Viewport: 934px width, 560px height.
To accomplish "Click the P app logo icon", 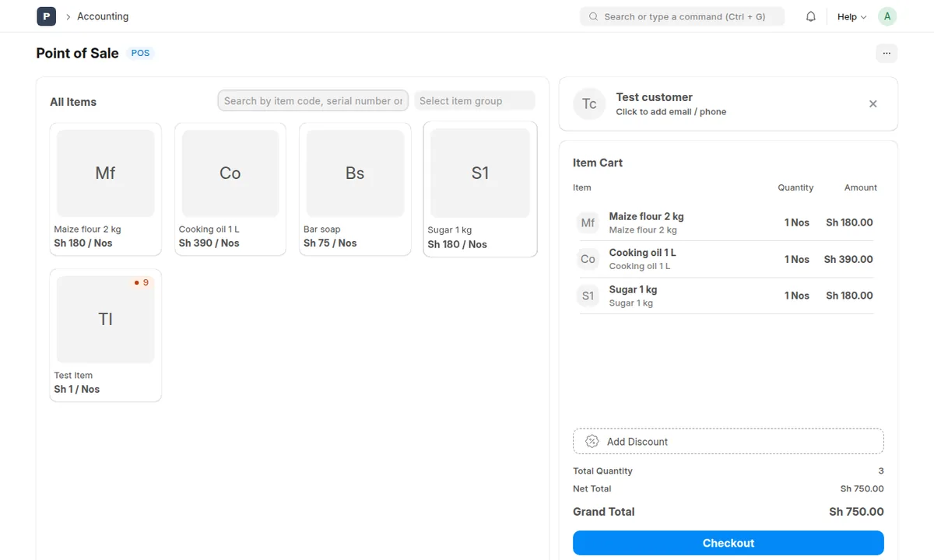I will [x=46, y=16].
